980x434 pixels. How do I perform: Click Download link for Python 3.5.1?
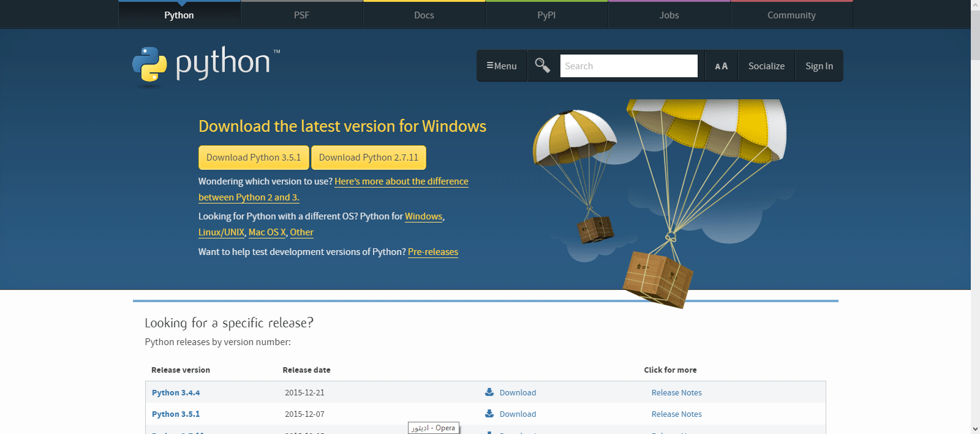[518, 414]
